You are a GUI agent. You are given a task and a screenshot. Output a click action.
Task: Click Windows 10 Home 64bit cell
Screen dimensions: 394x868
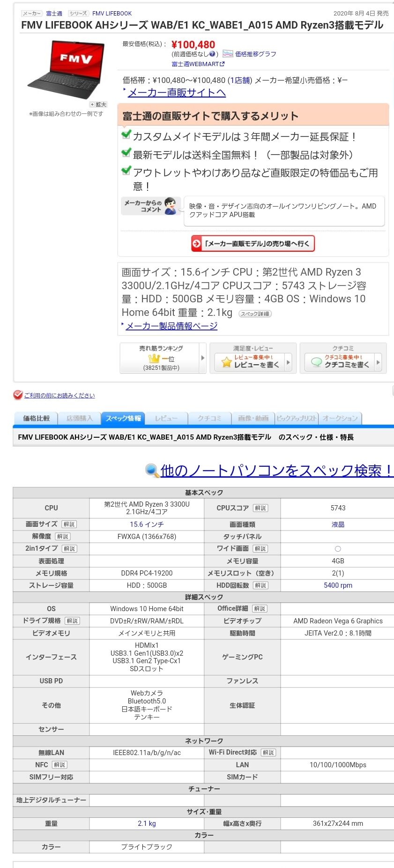(147, 609)
